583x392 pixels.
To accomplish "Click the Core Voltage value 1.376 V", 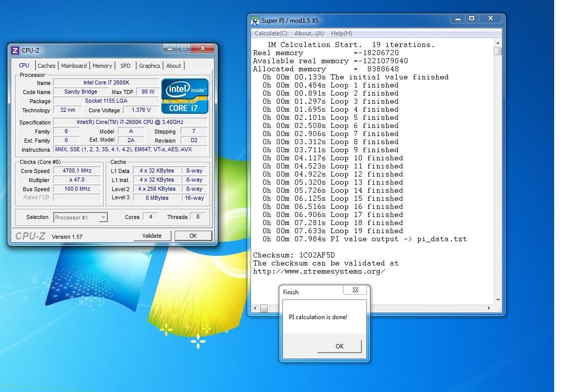I will pos(141,110).
